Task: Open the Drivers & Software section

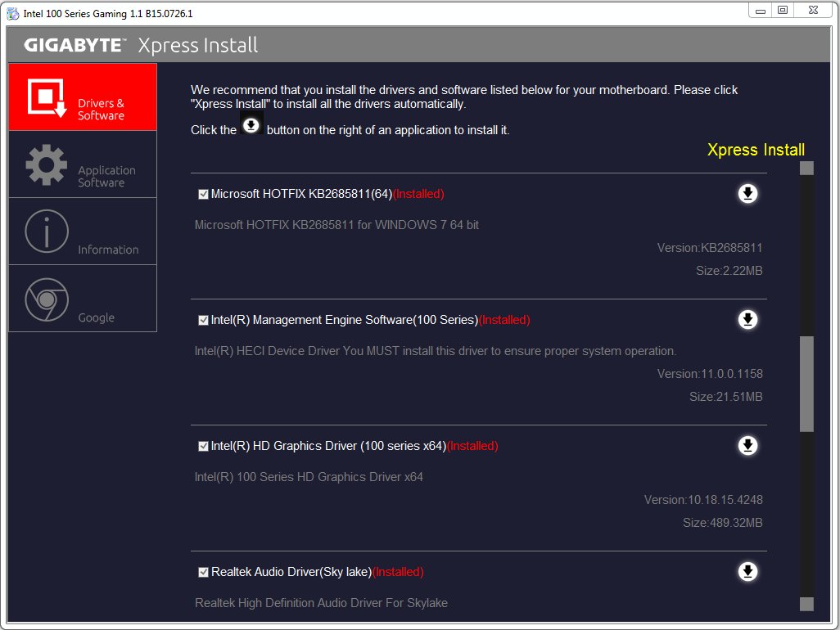Action: (x=83, y=97)
